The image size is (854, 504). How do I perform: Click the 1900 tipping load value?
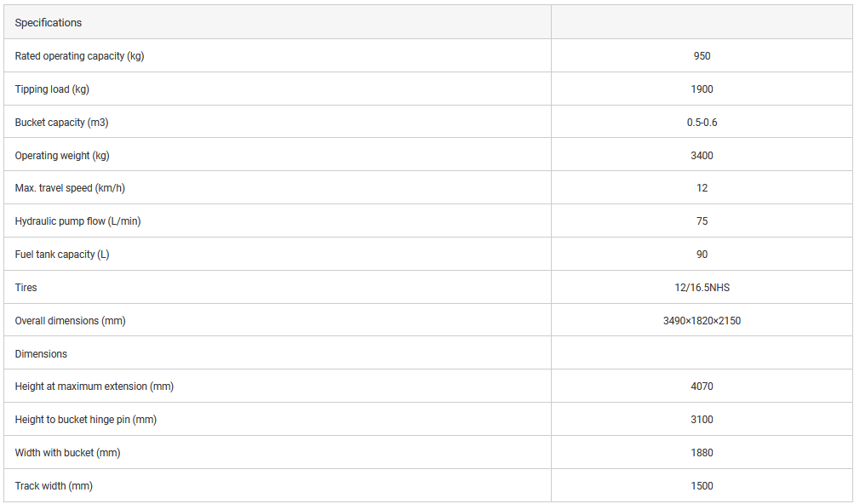tap(702, 89)
